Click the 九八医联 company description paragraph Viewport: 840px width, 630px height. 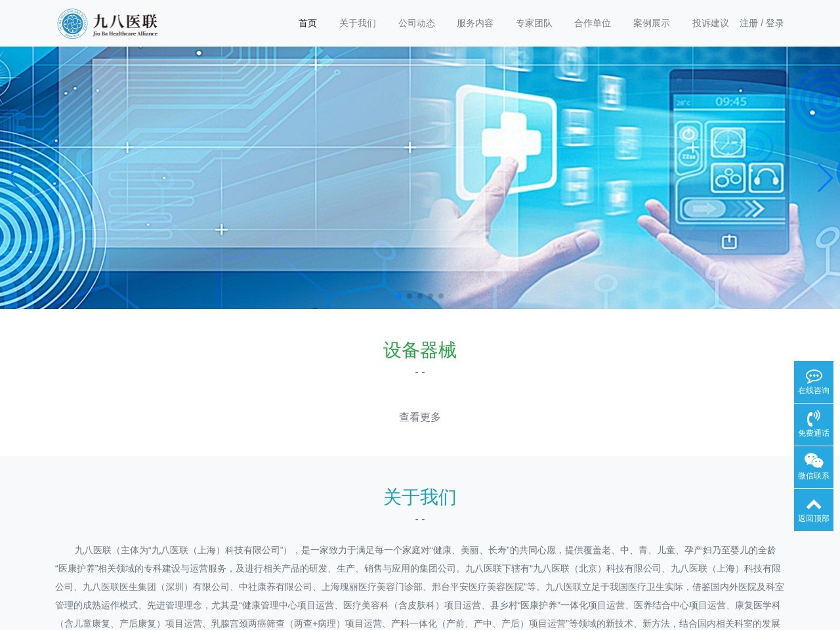[x=420, y=587]
